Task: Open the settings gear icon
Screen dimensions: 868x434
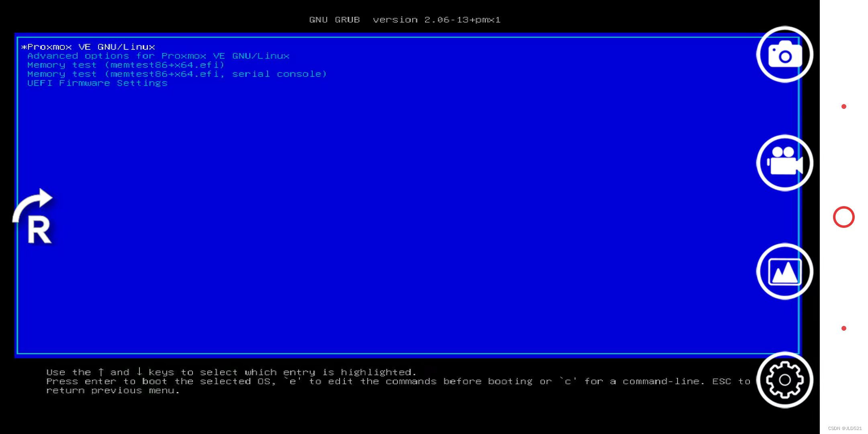Action: (x=785, y=380)
